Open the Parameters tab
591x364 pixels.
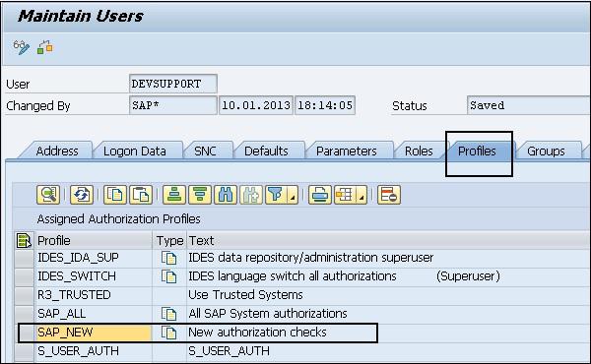point(347,151)
